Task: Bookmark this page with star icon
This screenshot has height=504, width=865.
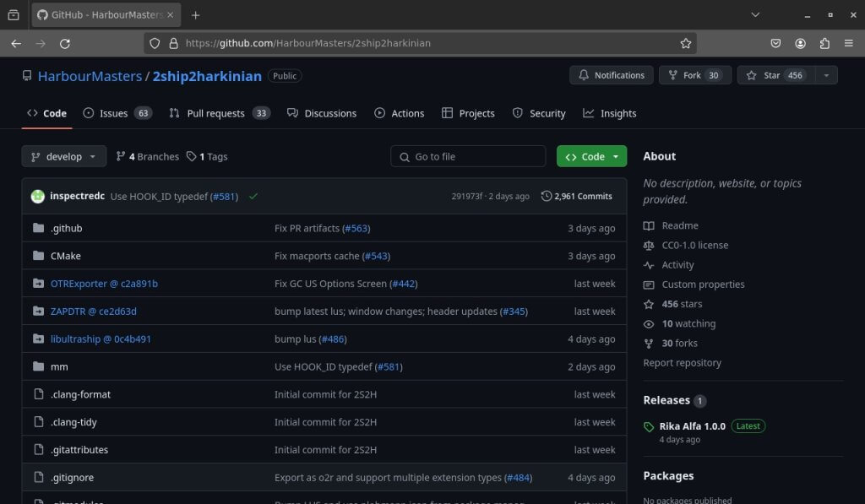Action: click(686, 43)
